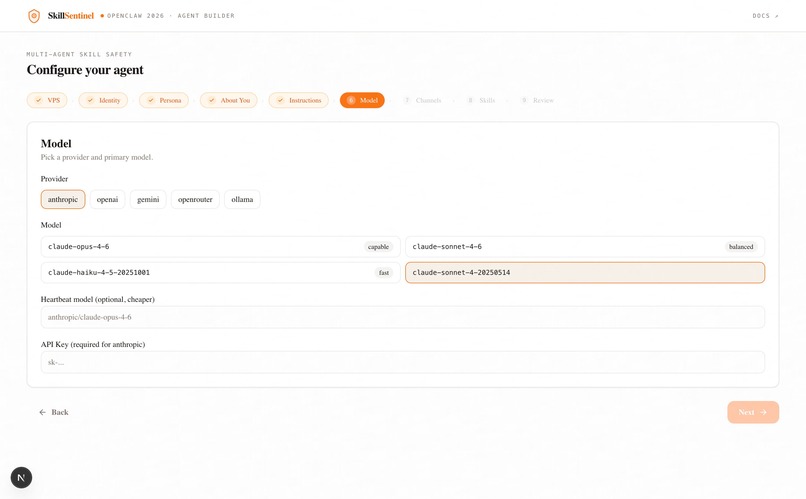The width and height of the screenshot is (806, 499).
Task: Go to the About You step
Action: tap(229, 100)
